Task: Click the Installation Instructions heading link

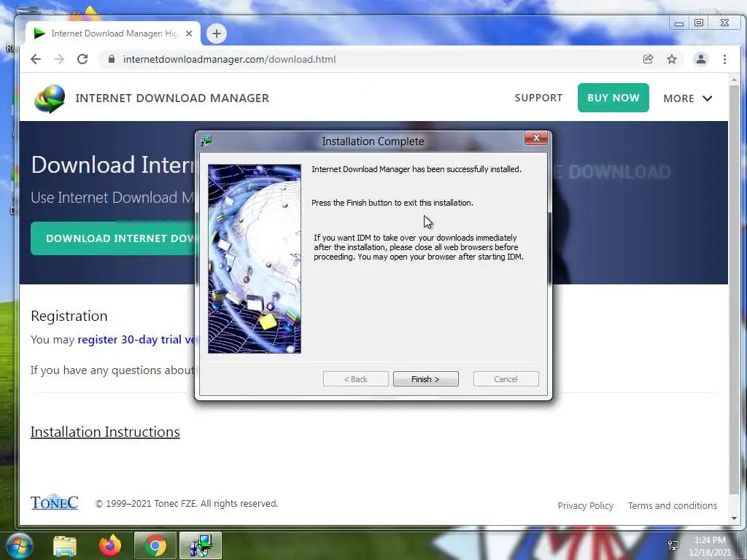Action: [105, 432]
